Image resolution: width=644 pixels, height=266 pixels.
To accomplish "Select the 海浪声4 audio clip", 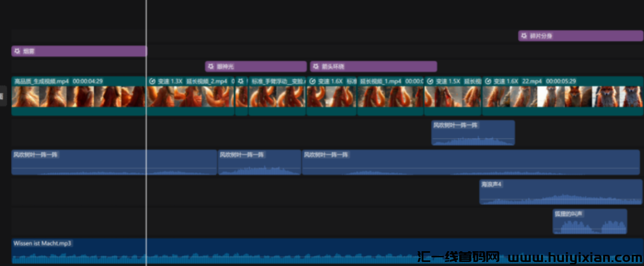I will point(560,192).
